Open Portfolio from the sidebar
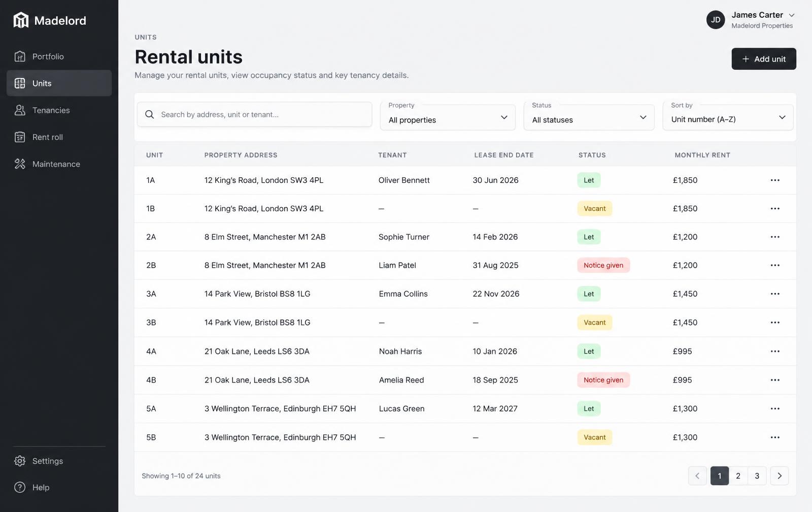 coord(59,56)
